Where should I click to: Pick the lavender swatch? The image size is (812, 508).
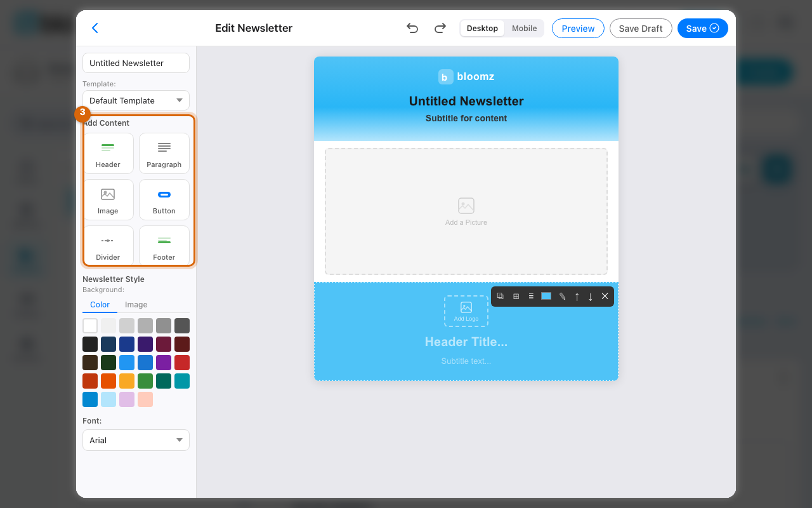pyautogui.click(x=127, y=399)
